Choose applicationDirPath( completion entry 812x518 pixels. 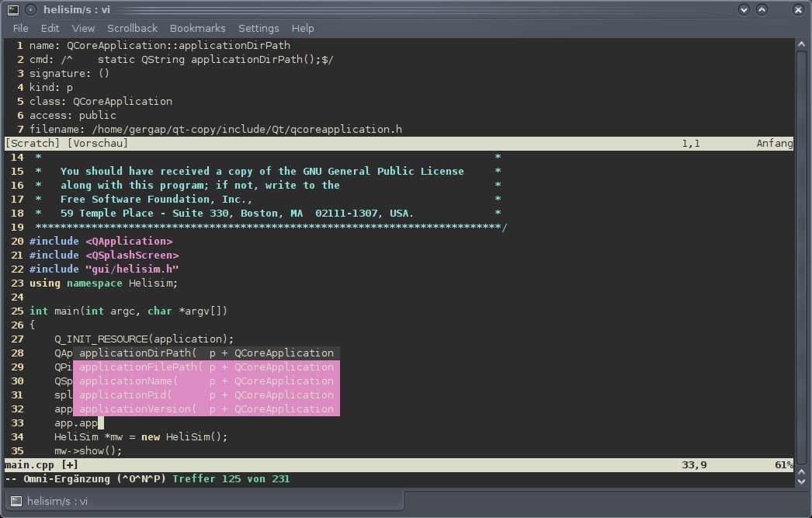pos(206,353)
